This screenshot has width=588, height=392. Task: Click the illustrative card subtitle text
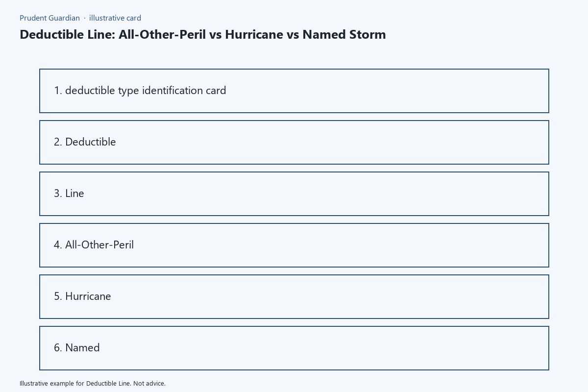(115, 18)
